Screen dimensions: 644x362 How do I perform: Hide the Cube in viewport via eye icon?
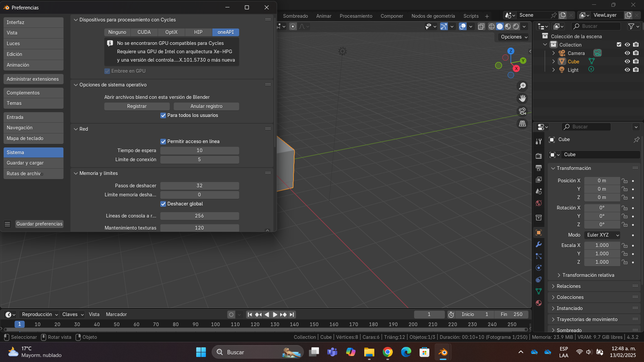pyautogui.click(x=627, y=61)
